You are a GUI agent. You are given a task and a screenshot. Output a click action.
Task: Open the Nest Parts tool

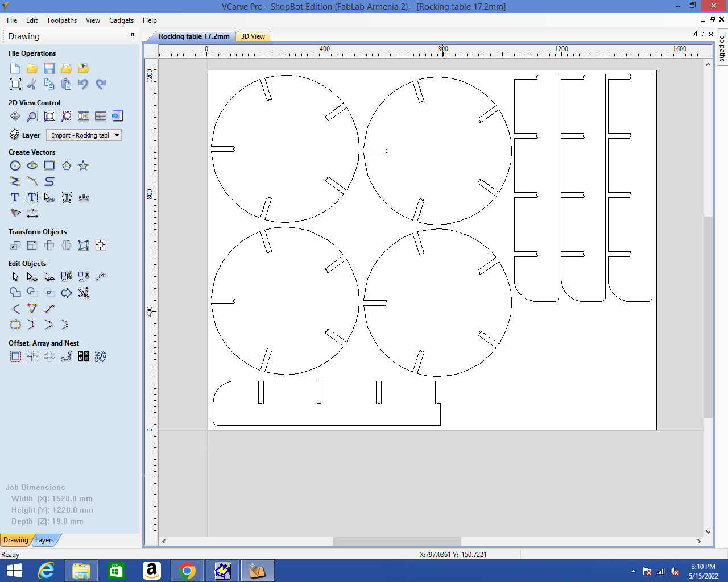coord(101,356)
